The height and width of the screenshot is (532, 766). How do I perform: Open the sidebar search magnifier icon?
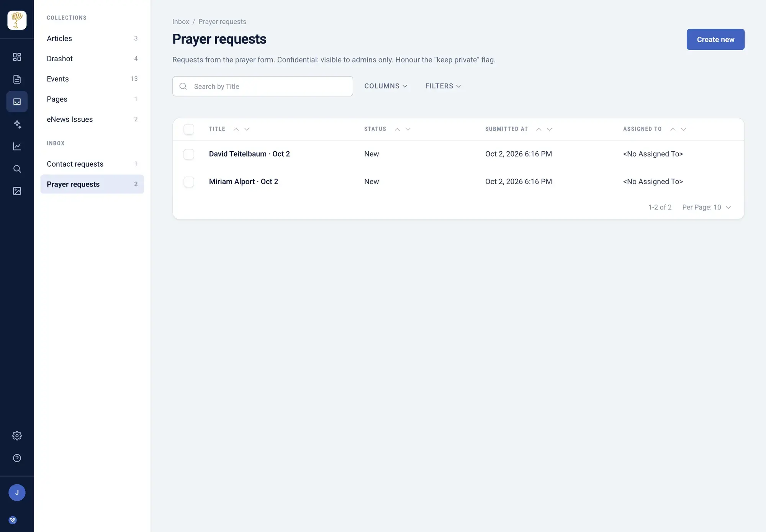click(x=17, y=169)
